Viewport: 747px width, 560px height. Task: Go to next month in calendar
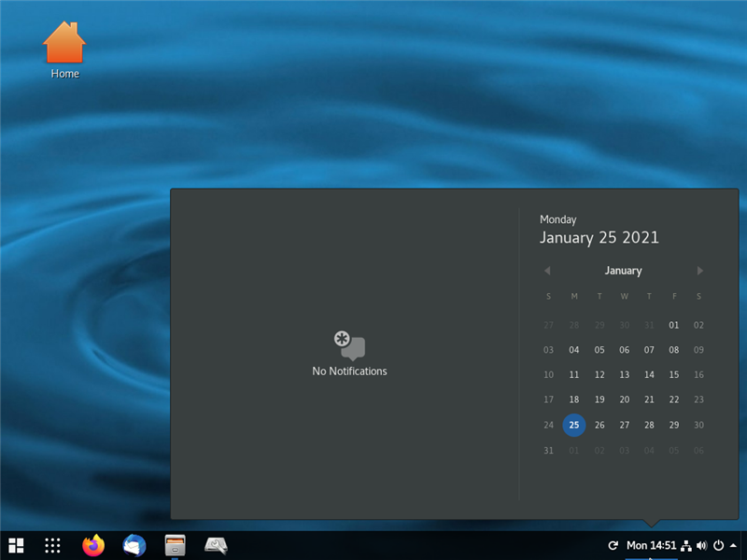pyautogui.click(x=700, y=271)
